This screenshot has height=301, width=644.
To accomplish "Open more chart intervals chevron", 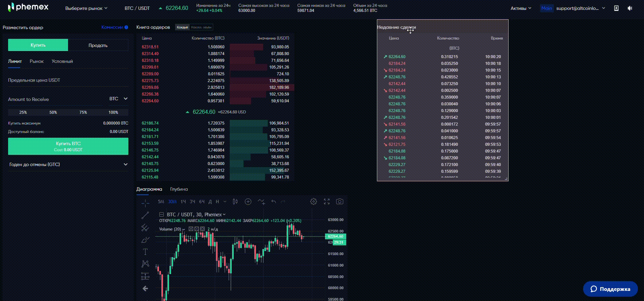I will [x=225, y=202].
